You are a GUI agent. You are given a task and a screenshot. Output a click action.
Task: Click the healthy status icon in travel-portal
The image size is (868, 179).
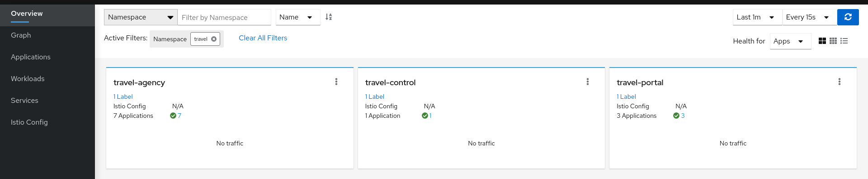pos(676,116)
